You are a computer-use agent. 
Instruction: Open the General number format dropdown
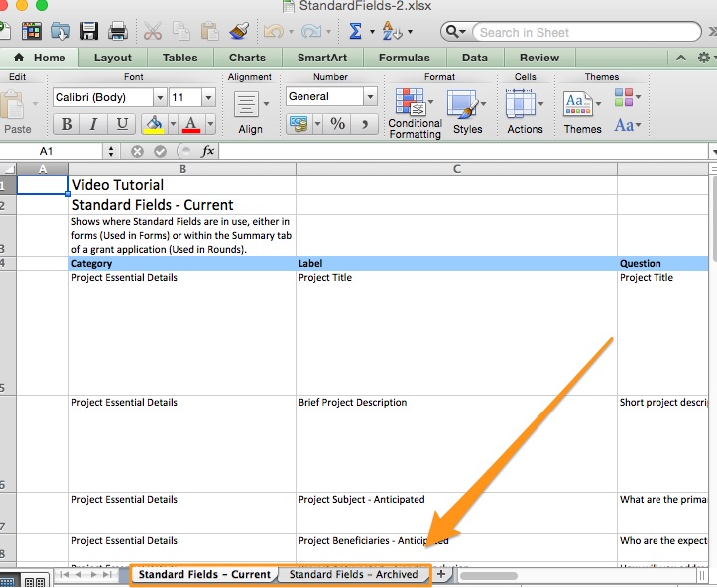pos(370,97)
